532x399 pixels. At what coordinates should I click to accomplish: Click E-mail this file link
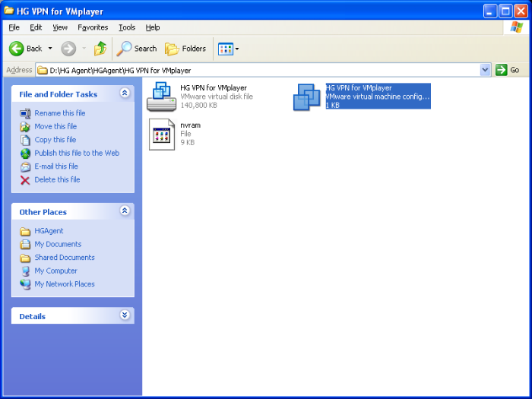click(56, 166)
